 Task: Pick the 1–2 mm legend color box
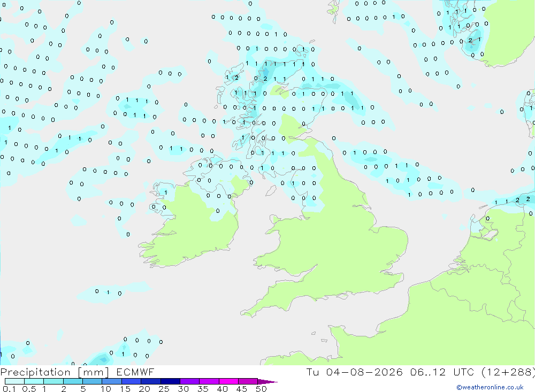tap(53, 381)
